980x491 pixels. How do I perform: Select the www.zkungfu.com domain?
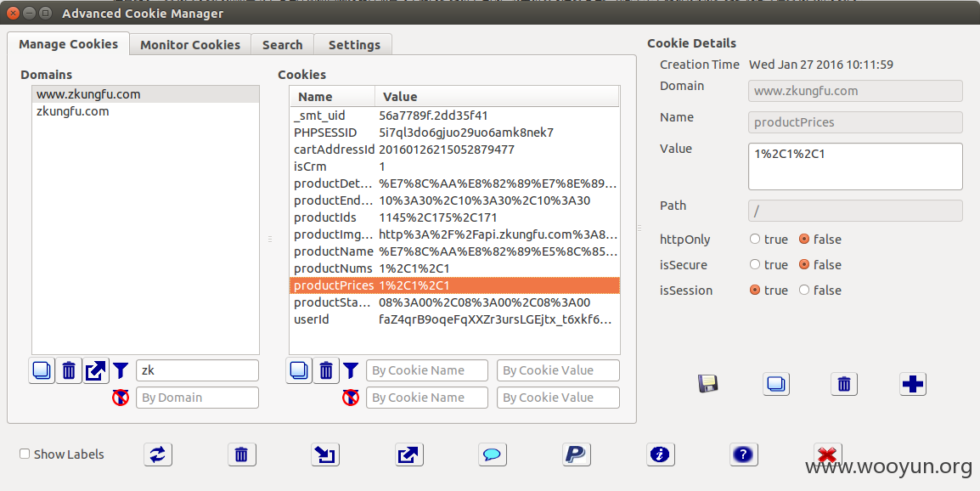[x=145, y=94]
